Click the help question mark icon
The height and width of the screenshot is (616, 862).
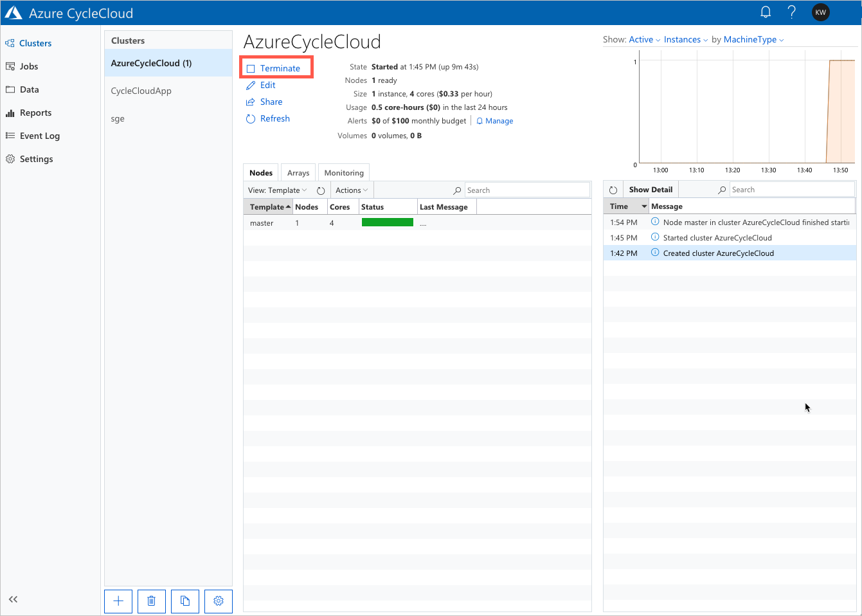pyautogui.click(x=792, y=12)
